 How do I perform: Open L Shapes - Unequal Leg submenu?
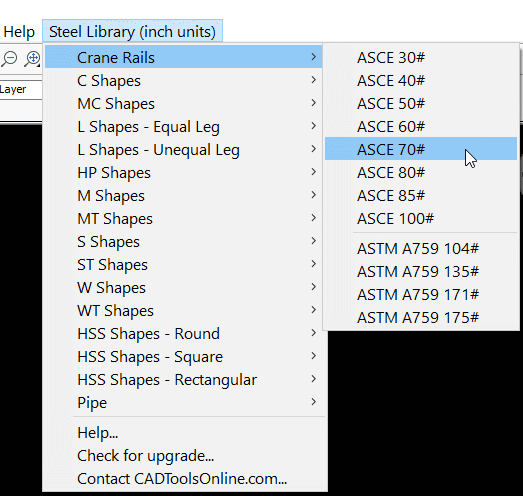[183, 149]
